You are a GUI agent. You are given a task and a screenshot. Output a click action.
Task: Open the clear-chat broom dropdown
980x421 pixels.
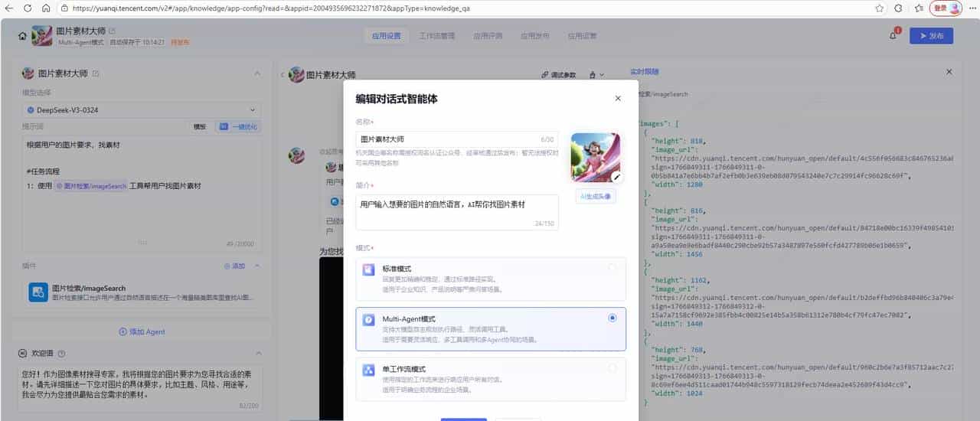pos(596,75)
